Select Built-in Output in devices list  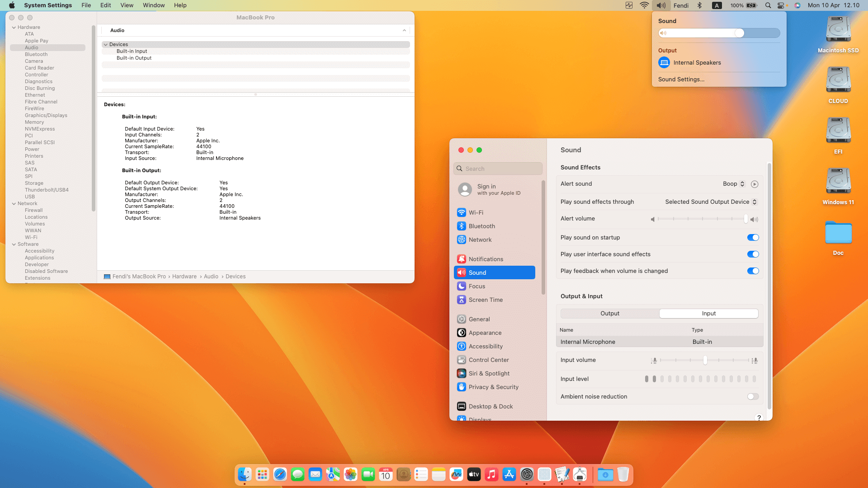pos(134,58)
